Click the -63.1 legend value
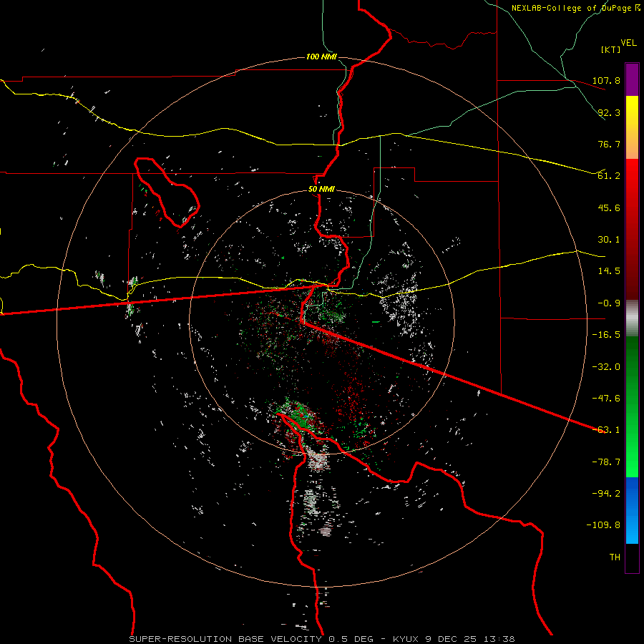This screenshot has width=644, height=644. coord(606,430)
